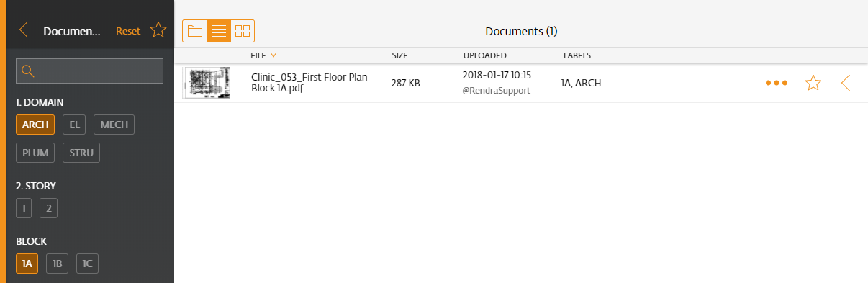This screenshot has width=868, height=283.
Task: Expand Clinic_053 row details chevron
Action: pyautogui.click(x=846, y=83)
